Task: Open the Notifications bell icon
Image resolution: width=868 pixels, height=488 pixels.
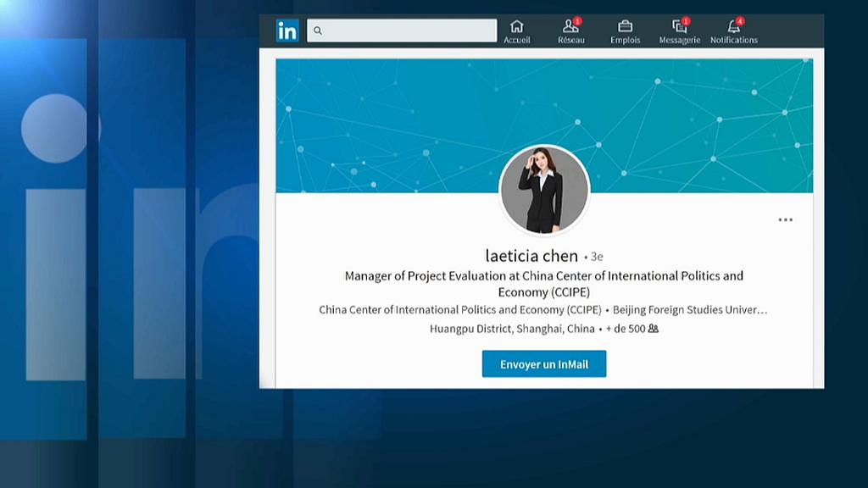Action: (733, 26)
